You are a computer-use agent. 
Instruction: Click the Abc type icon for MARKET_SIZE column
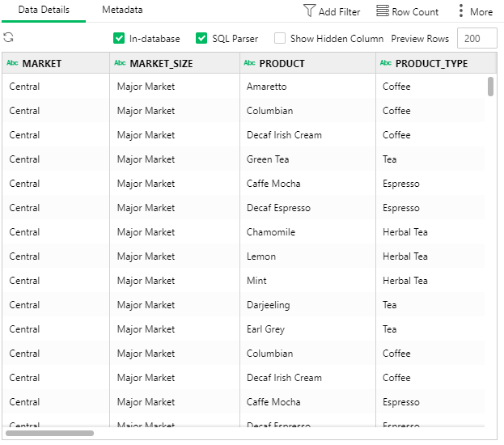pyautogui.click(x=120, y=63)
